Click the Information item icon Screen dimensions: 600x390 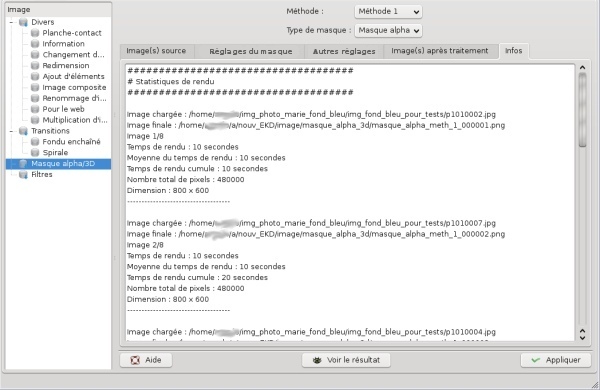click(x=35, y=44)
